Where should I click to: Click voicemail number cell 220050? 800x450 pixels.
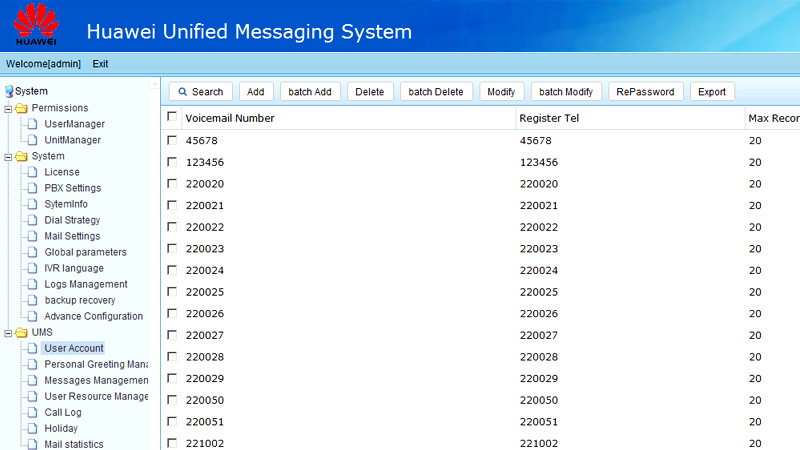[205, 400]
